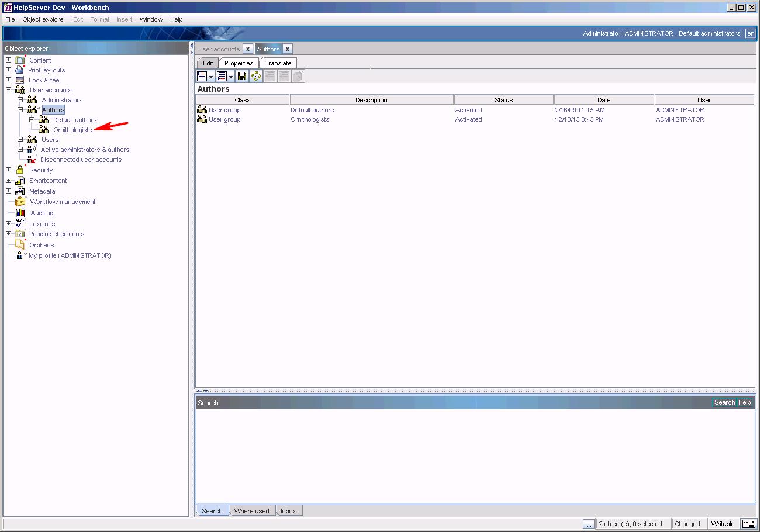Open the File menu

click(10, 19)
